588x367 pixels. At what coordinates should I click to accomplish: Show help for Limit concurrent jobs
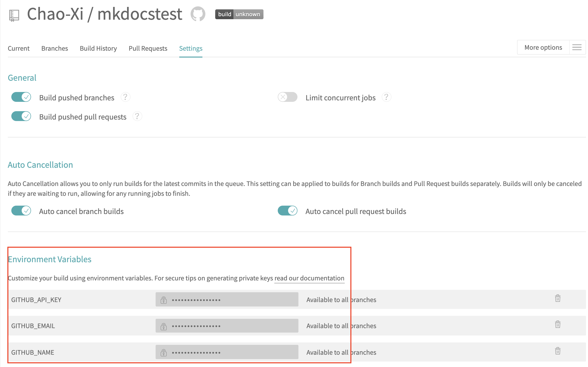[x=386, y=97]
